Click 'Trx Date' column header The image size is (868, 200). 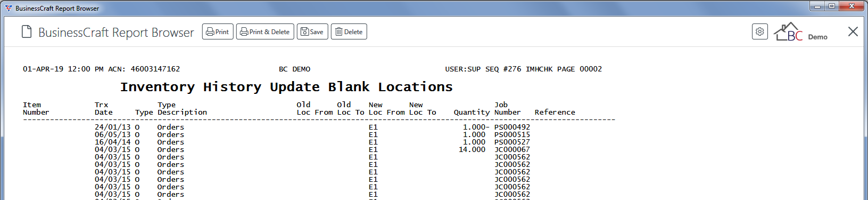pyautogui.click(x=104, y=109)
